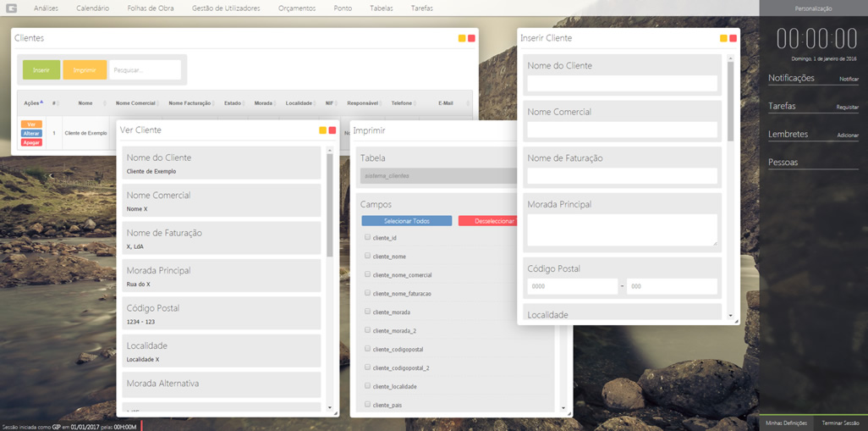This screenshot has width=868, height=431.
Task: Click the Nome do Cliente input field
Action: (622, 84)
